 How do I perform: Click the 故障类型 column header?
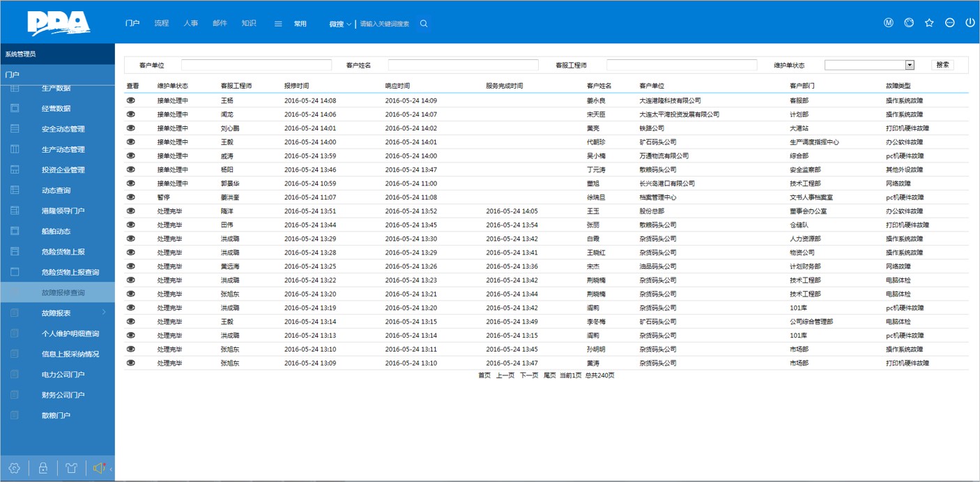pyautogui.click(x=898, y=86)
